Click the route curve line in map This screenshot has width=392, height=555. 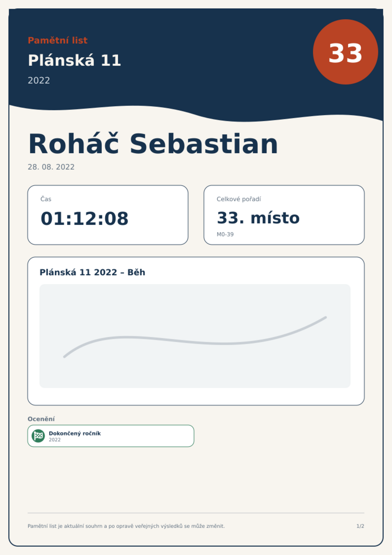click(x=195, y=337)
